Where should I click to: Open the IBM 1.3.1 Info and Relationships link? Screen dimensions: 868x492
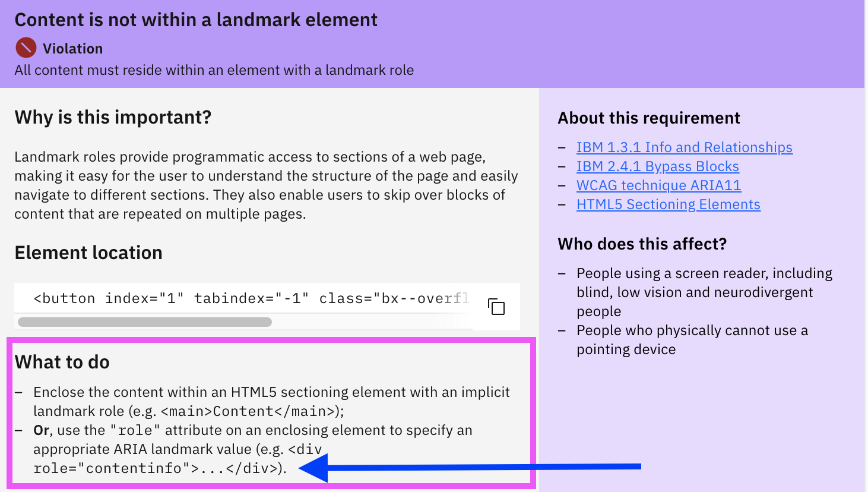click(683, 147)
